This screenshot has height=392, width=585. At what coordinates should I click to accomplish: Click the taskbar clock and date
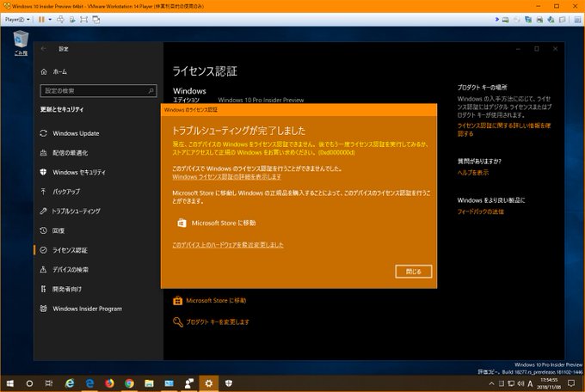549,383
